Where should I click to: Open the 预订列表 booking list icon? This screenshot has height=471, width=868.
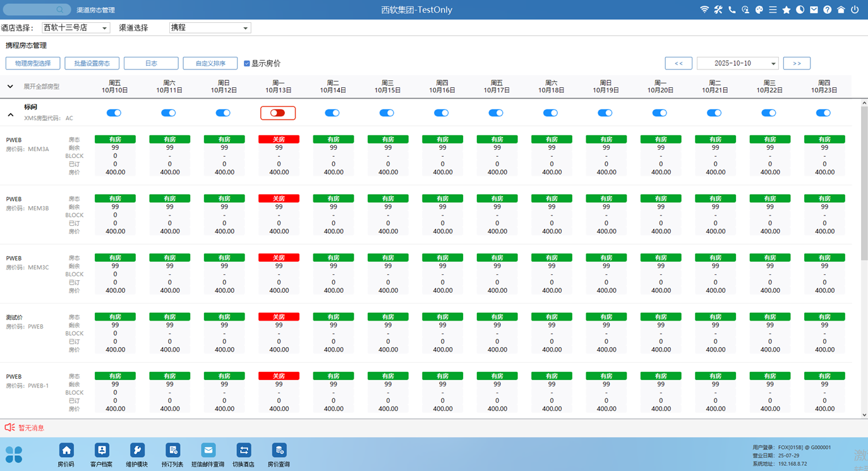172,450
